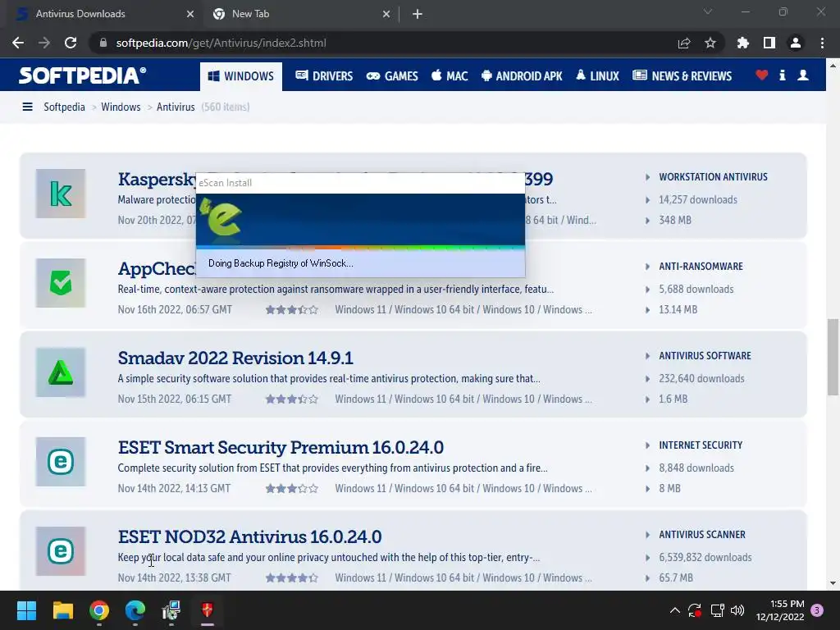The width and height of the screenshot is (840, 630).
Task: Click the taskbar clock showing 1:55 PM
Action: 780,610
